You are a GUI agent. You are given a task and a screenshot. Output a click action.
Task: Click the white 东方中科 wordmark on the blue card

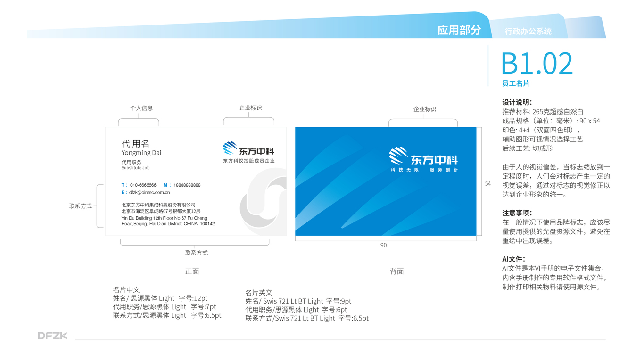point(434,160)
